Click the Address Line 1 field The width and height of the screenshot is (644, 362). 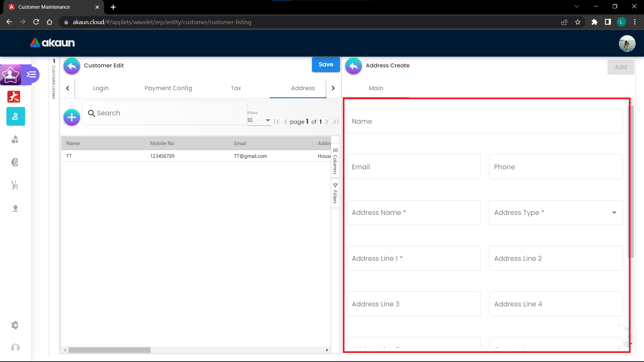[x=413, y=258]
